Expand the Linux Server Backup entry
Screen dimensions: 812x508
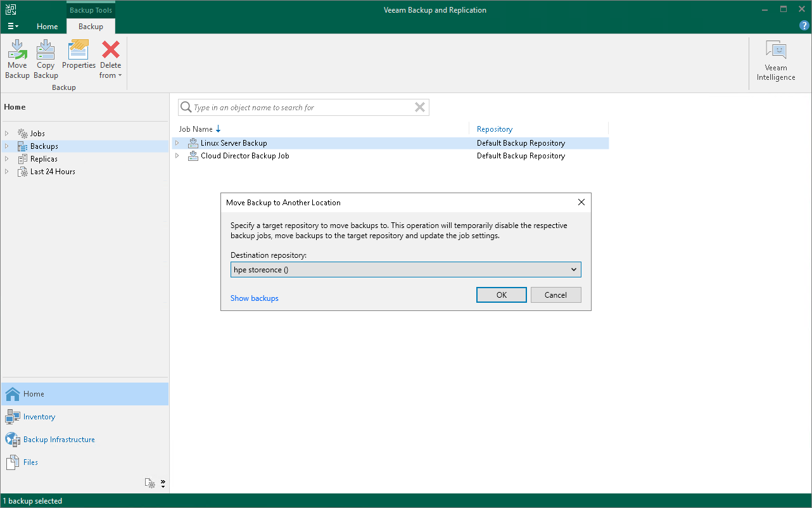(x=177, y=143)
